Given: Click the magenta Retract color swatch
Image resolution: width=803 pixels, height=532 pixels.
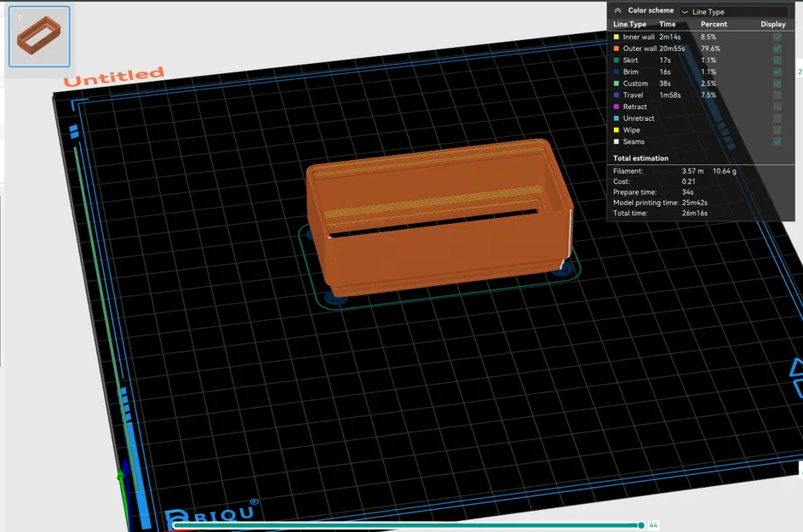Looking at the screenshot, I should click(617, 107).
